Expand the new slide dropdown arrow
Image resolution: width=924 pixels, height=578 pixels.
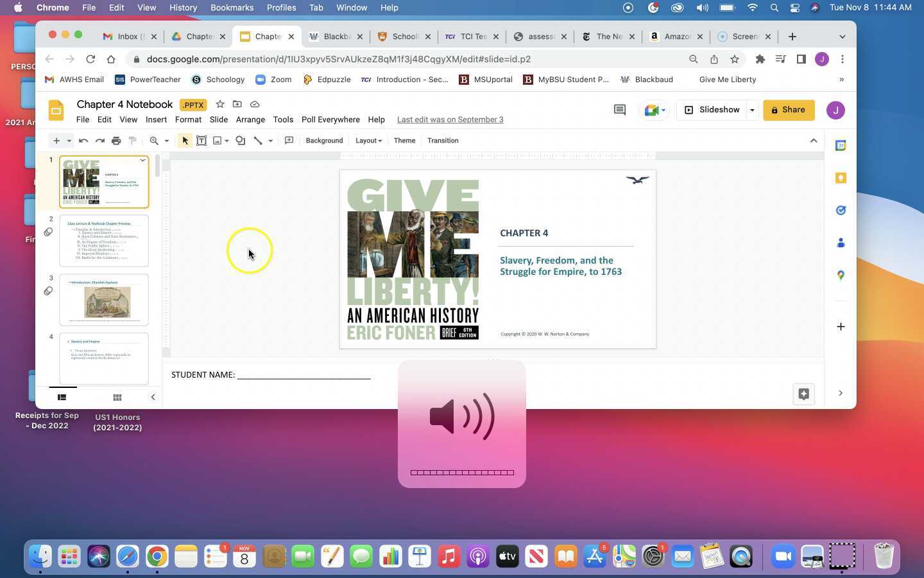tap(69, 141)
